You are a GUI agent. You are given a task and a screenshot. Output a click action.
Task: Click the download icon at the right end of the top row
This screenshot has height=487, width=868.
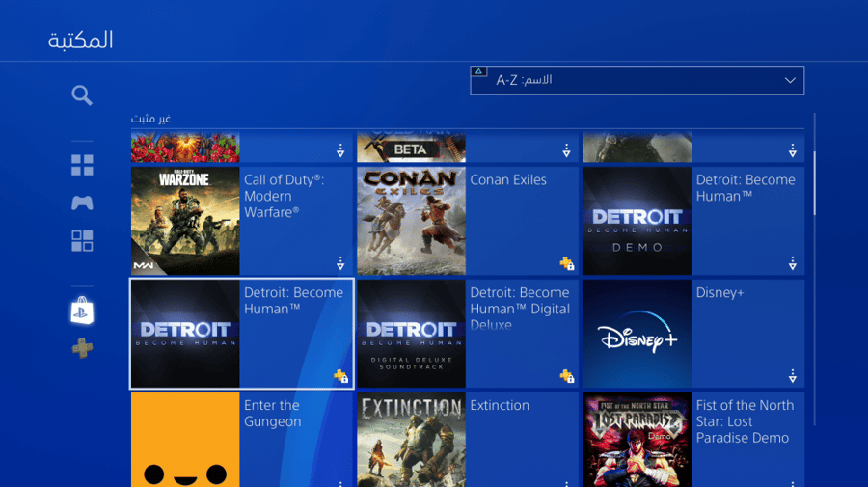(x=792, y=150)
